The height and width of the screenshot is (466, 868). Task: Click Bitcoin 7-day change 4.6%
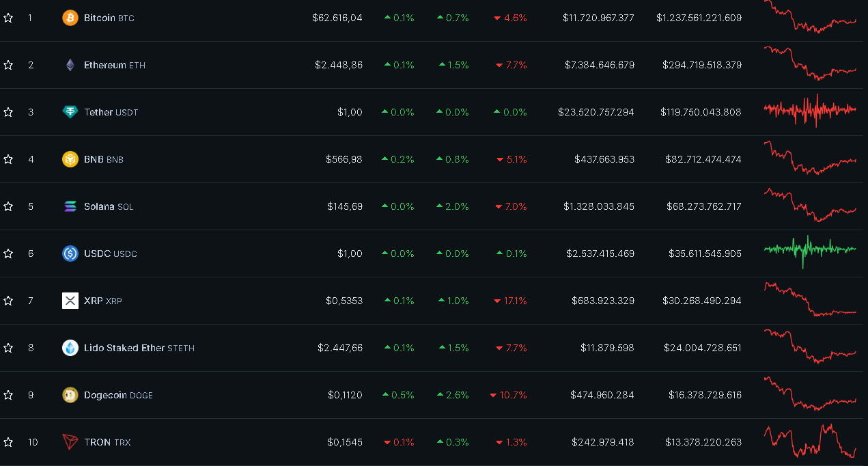click(x=510, y=18)
